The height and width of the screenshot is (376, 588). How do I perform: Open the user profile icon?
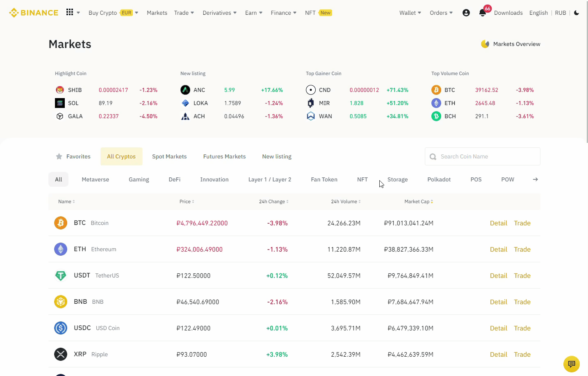coord(466,13)
